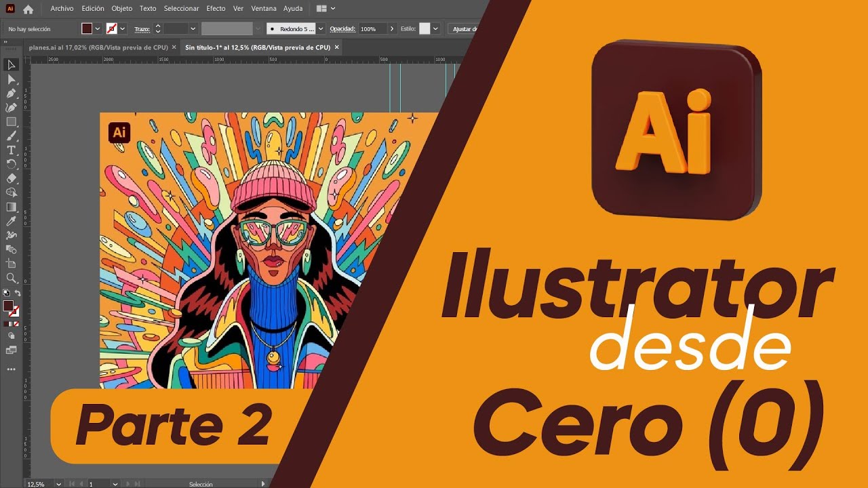This screenshot has width=868, height=488.
Task: Open the Archivo menu
Action: pyautogui.click(x=62, y=9)
